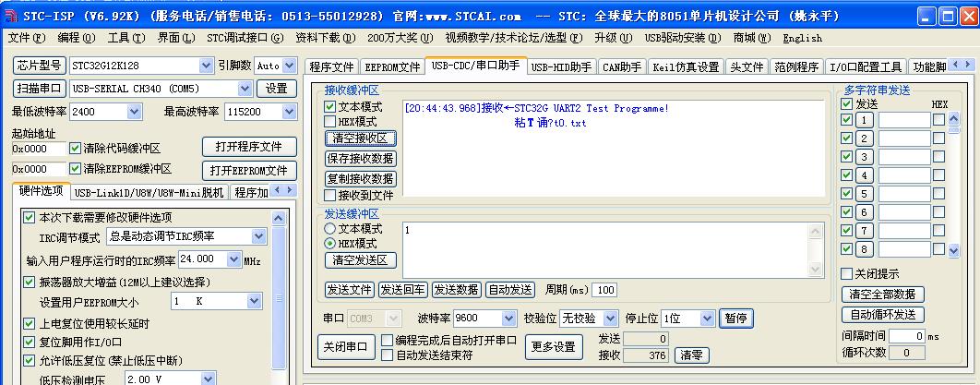The image size is (980, 385).
Task: Click 周期(ms) input field with 100
Action: [x=604, y=290]
